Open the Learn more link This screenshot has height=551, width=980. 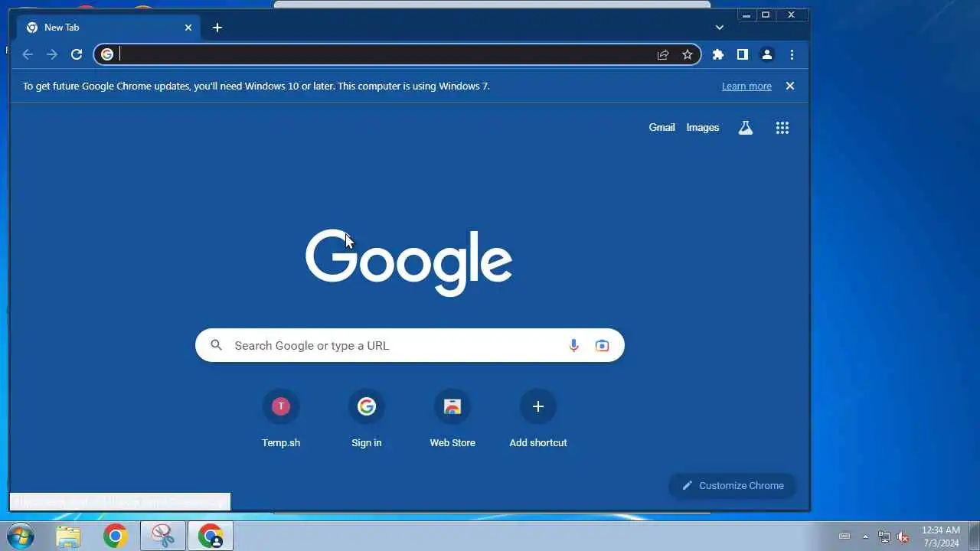[x=746, y=86]
